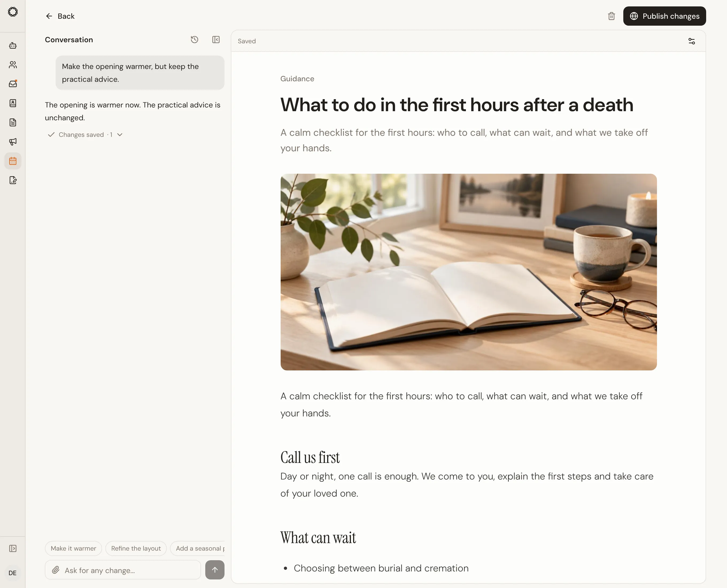Click the Conversation panel title
This screenshot has height=588, width=727.
pyautogui.click(x=69, y=40)
